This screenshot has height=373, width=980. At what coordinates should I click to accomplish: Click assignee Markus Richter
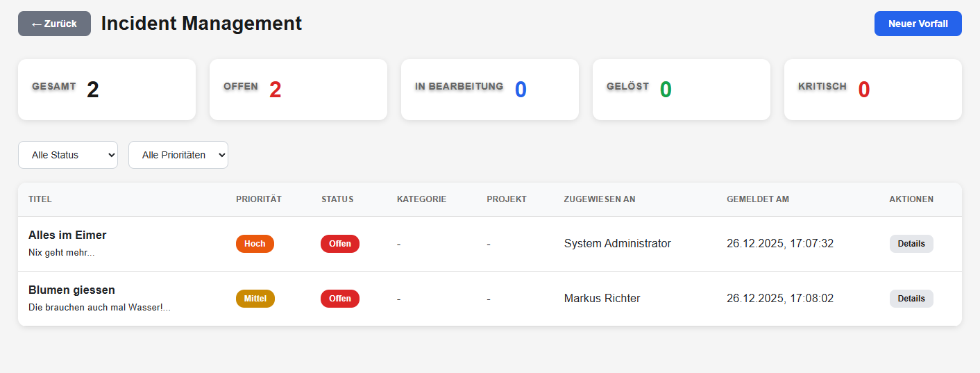tap(602, 299)
